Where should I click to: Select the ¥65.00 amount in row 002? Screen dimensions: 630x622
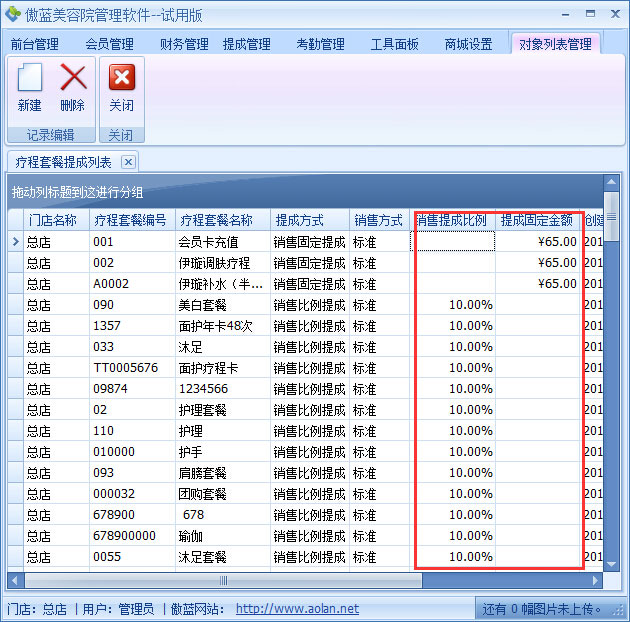click(538, 263)
